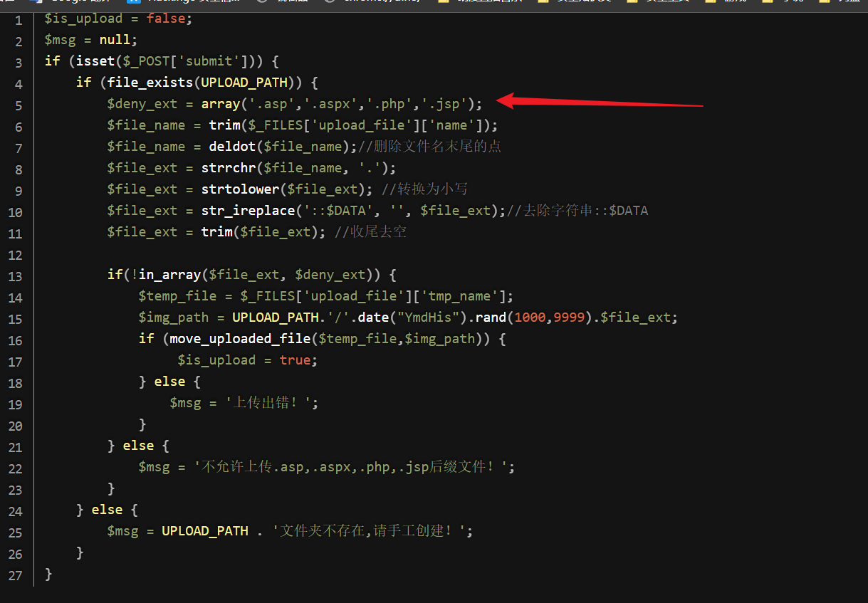
Task: Click 'UPLOAD_PATH' constant on line 25
Action: tap(205, 531)
